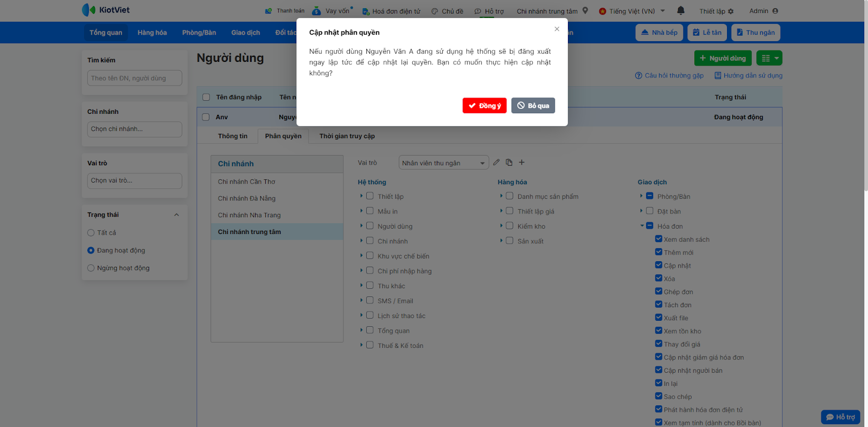
Task: Expand the Thiết lập giá node
Action: (x=501, y=211)
